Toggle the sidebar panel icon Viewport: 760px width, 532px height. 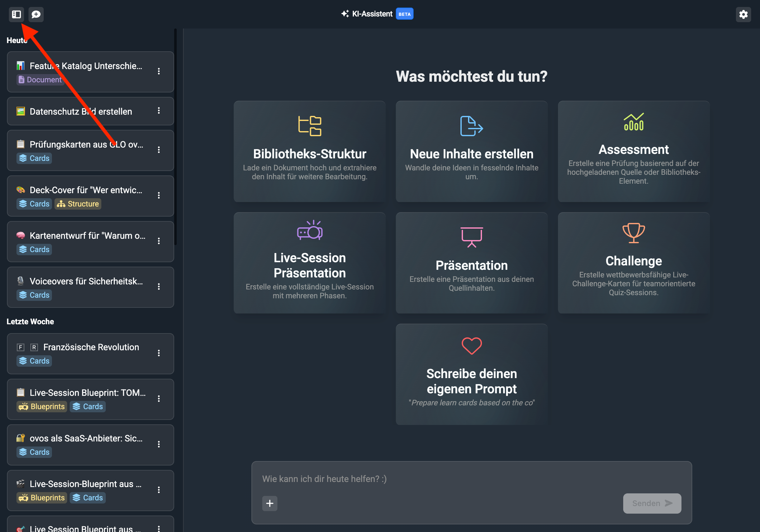(x=16, y=14)
